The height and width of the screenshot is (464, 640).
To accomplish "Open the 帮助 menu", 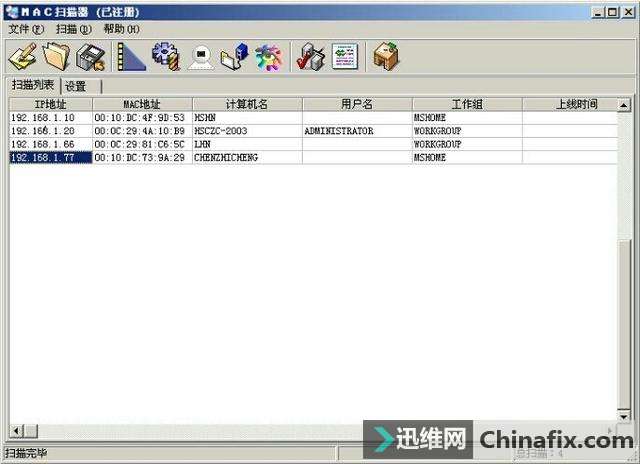I will click(121, 29).
